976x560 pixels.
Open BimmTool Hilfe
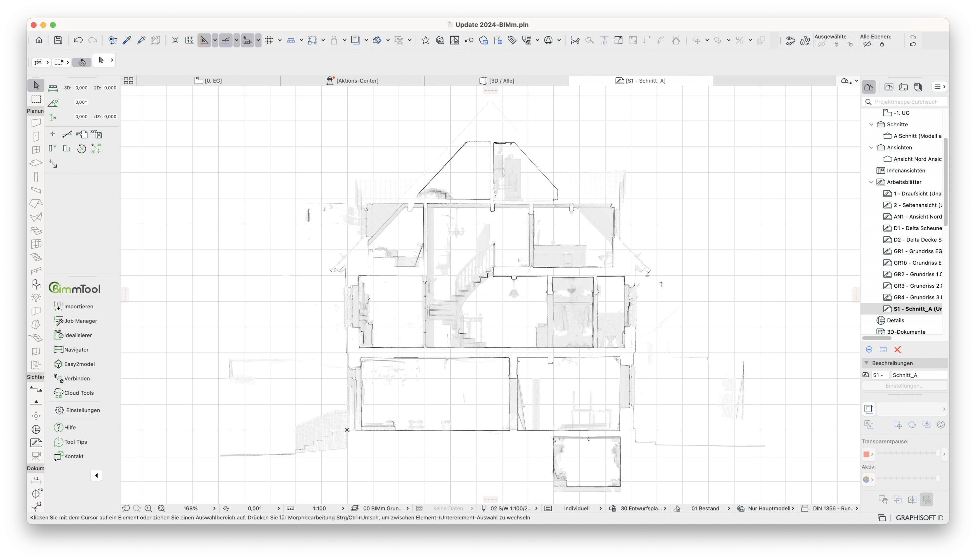(x=65, y=427)
